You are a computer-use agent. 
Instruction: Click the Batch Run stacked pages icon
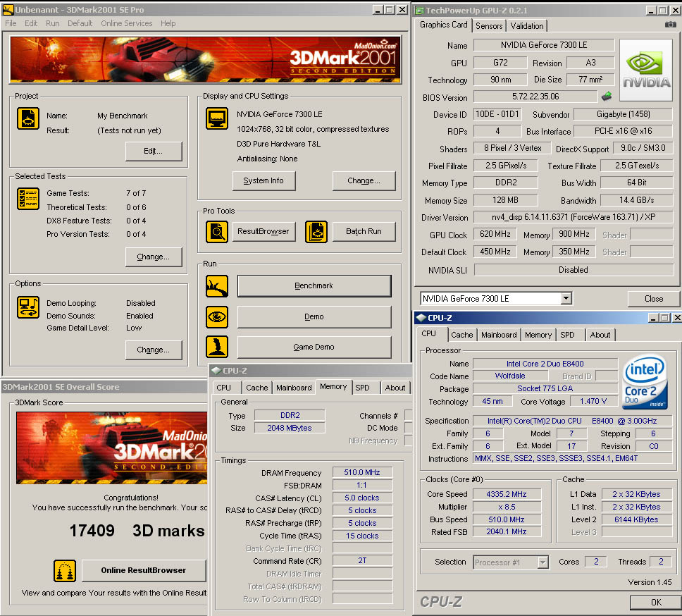316,231
